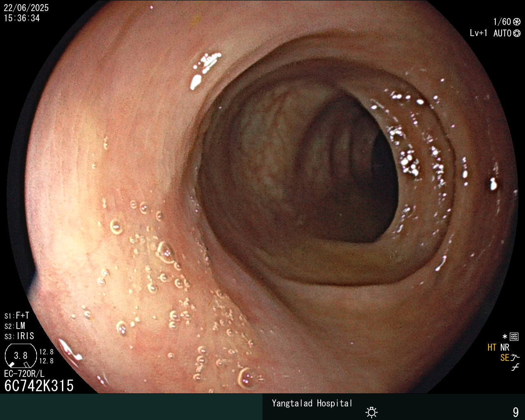The height and width of the screenshot is (420, 525).
Task: Click the Yangtalad Hospital label
Action: (312, 404)
